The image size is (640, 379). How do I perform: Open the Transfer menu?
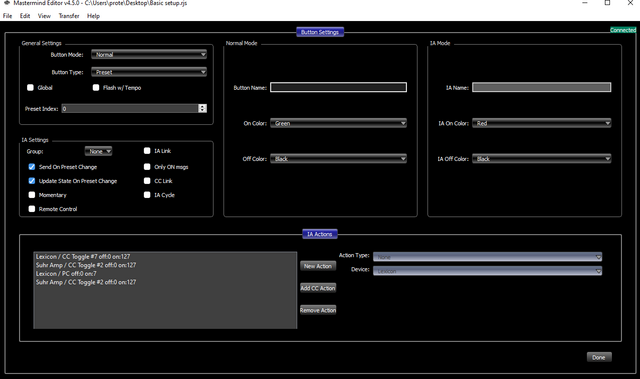point(69,16)
